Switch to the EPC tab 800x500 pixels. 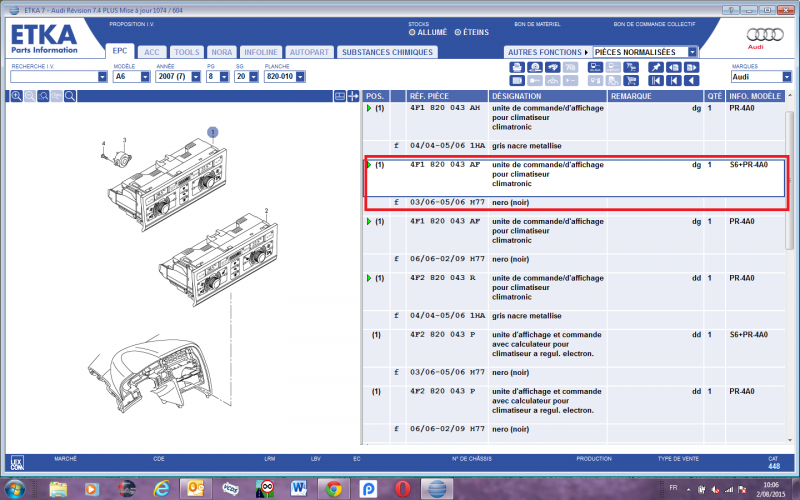(120, 51)
